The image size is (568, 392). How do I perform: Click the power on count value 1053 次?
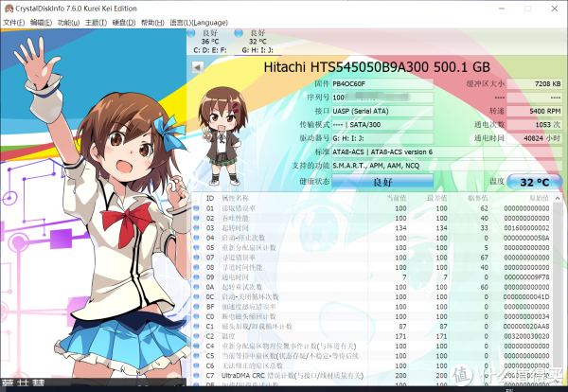tap(534, 125)
